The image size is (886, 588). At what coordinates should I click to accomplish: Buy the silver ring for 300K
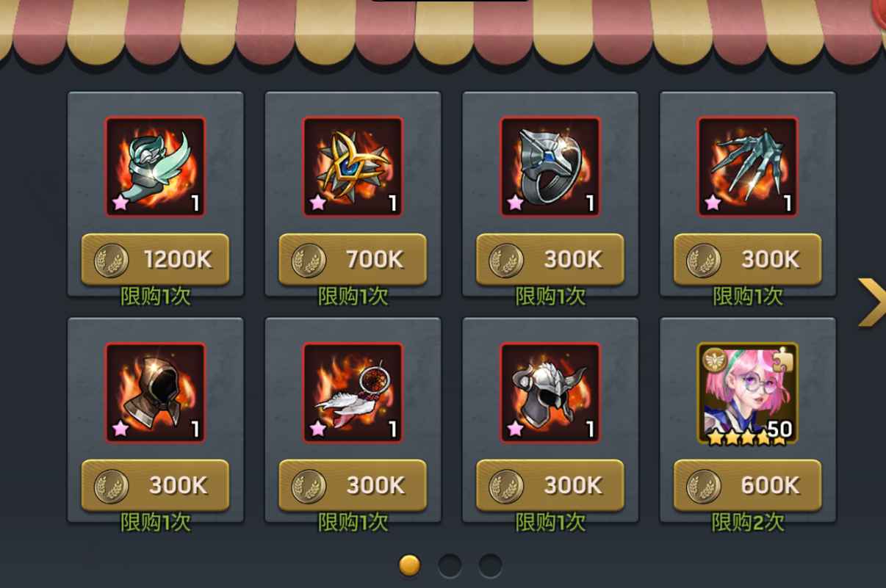pos(550,260)
